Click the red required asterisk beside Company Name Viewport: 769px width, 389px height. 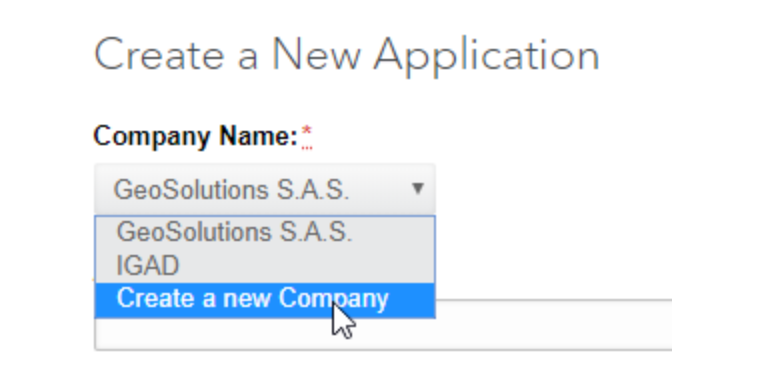(307, 133)
